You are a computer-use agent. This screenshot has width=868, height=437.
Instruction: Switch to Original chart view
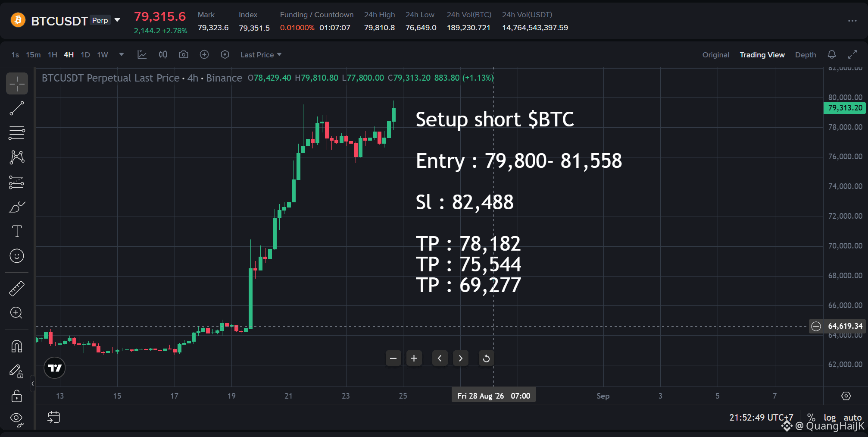coord(716,55)
